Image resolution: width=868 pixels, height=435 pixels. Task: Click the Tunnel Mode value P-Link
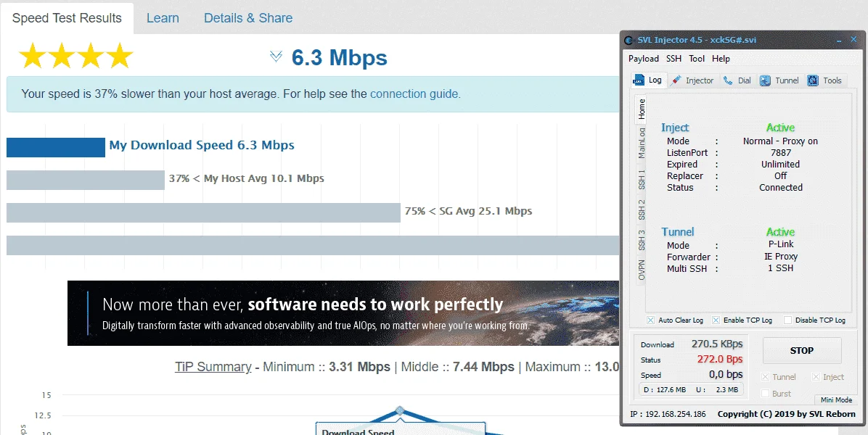tap(780, 244)
